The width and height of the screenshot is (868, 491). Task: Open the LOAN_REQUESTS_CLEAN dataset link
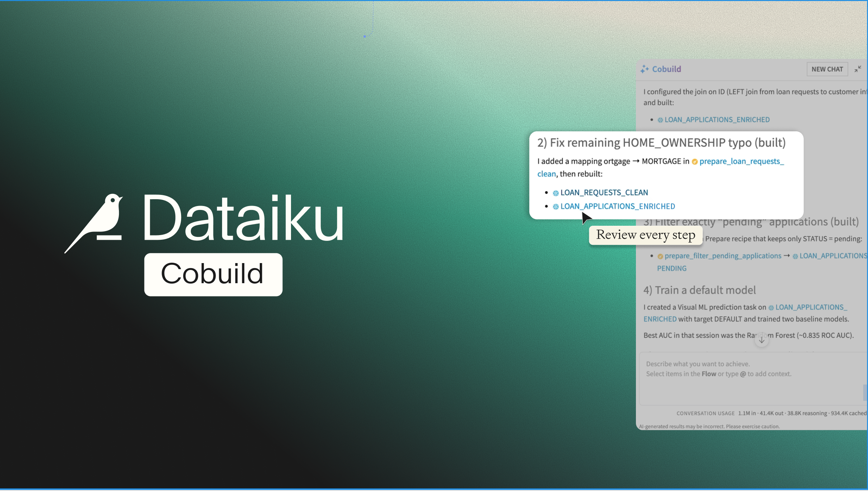(x=600, y=193)
